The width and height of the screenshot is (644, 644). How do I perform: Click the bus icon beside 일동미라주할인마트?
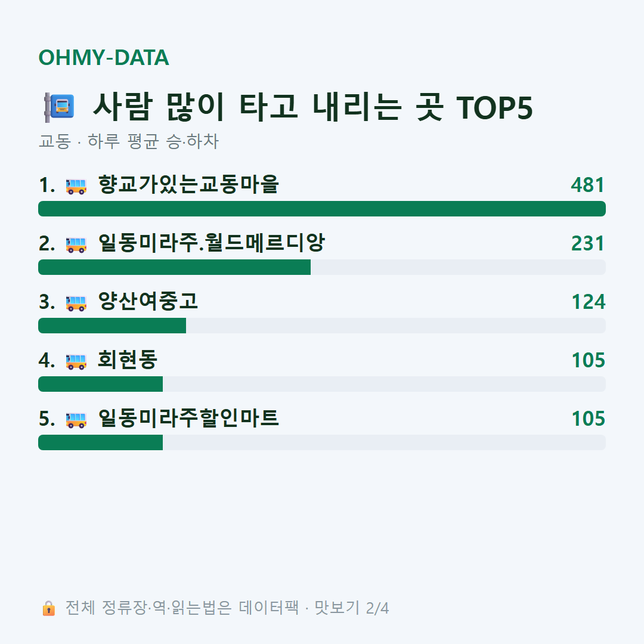tap(76, 419)
